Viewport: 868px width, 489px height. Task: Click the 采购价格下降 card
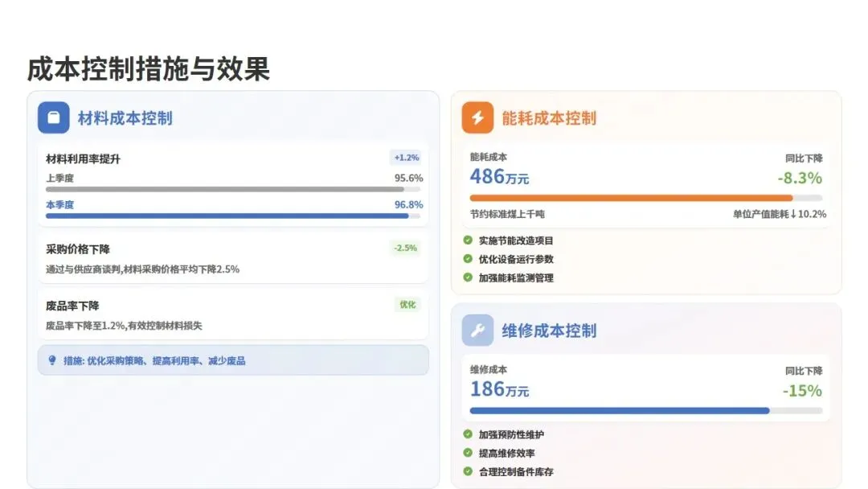233,258
